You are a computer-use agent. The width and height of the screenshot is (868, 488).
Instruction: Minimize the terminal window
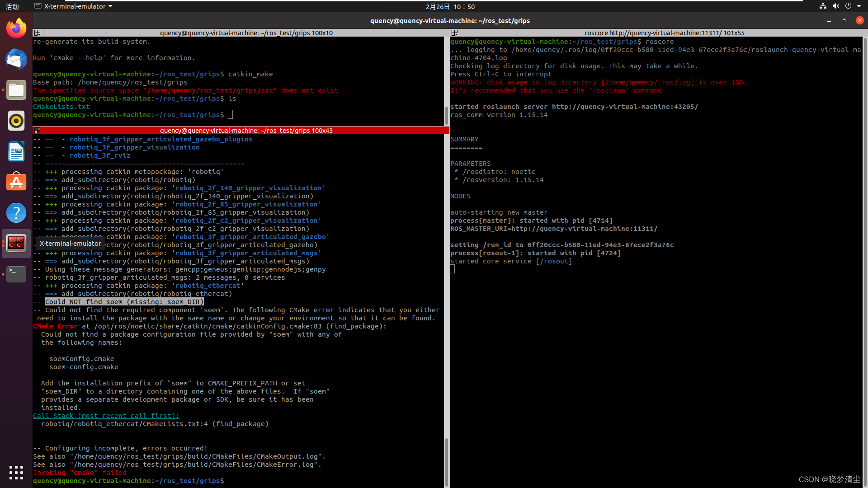click(829, 21)
